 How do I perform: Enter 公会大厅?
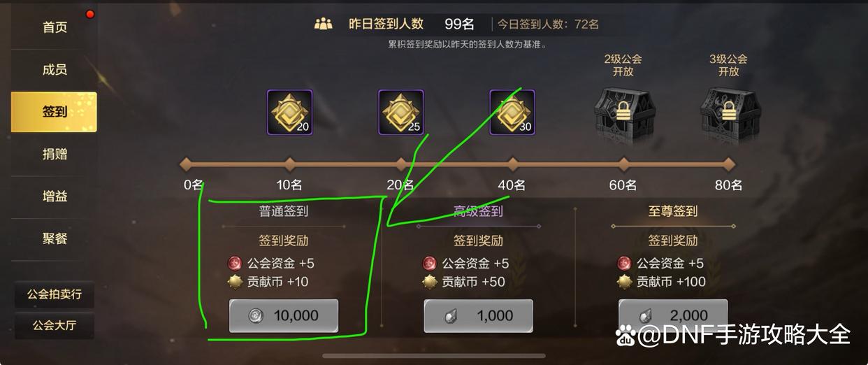55,325
